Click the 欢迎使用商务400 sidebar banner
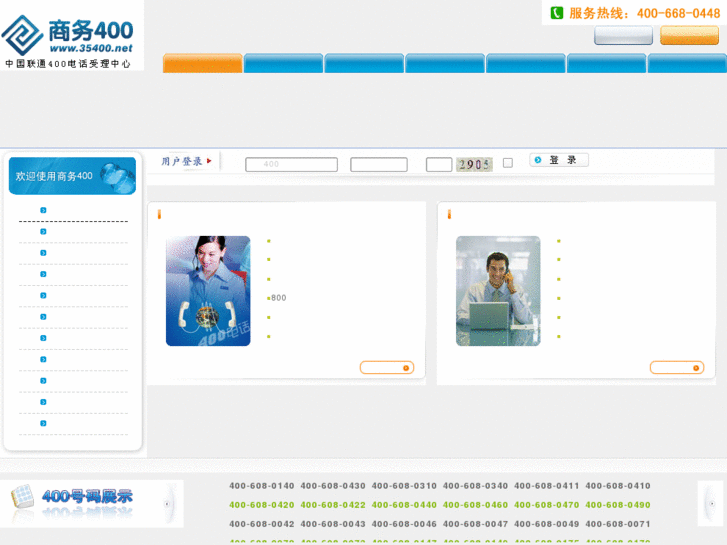Screen dimensions: 727x545 [x=72, y=176]
